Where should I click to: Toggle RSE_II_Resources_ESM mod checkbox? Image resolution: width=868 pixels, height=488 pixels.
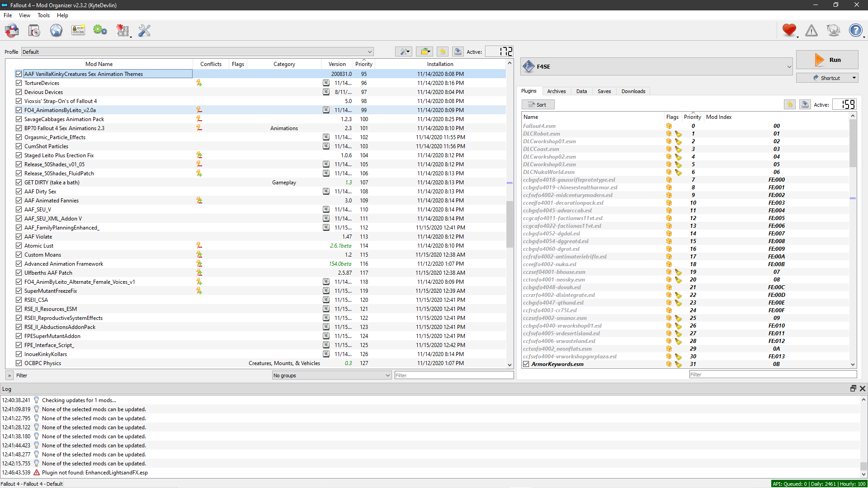click(x=19, y=309)
